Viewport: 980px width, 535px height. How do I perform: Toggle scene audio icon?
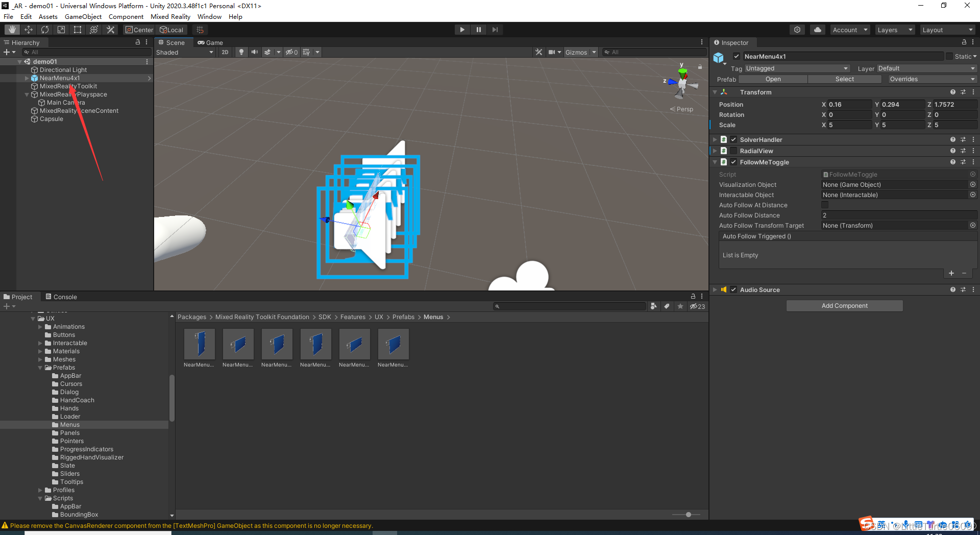pyautogui.click(x=254, y=52)
